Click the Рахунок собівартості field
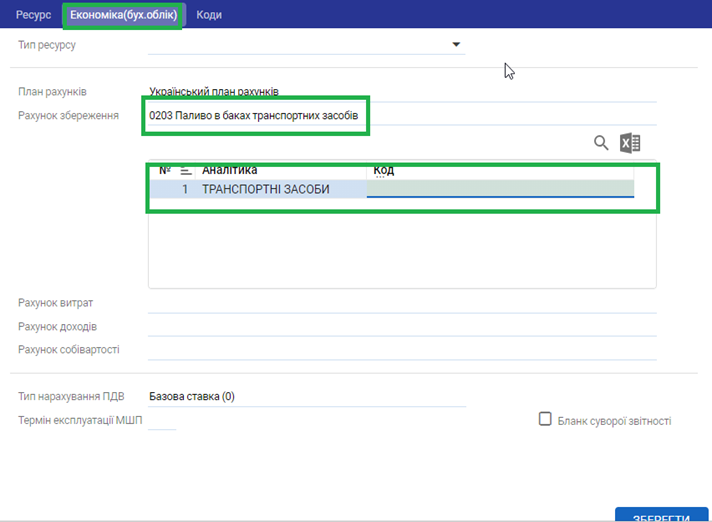Screen dimensions: 712x522 click(x=400, y=350)
